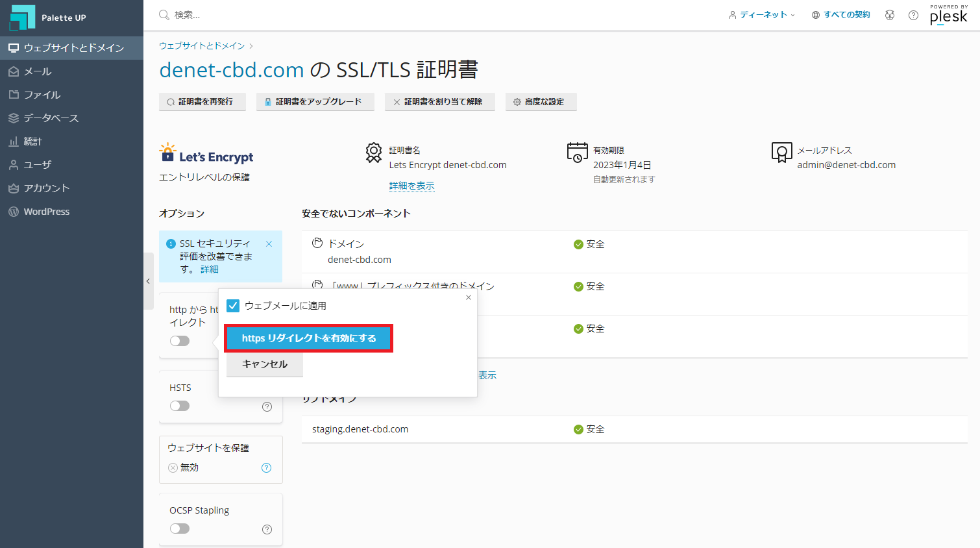Screen dimensions: 980x548
Task: Dismiss the SSL セキュリティ notice
Action: click(269, 244)
